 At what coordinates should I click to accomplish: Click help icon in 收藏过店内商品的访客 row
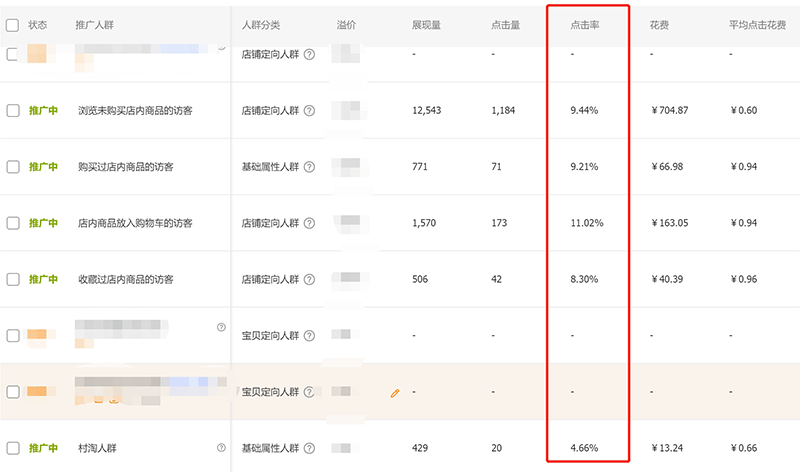click(x=309, y=279)
